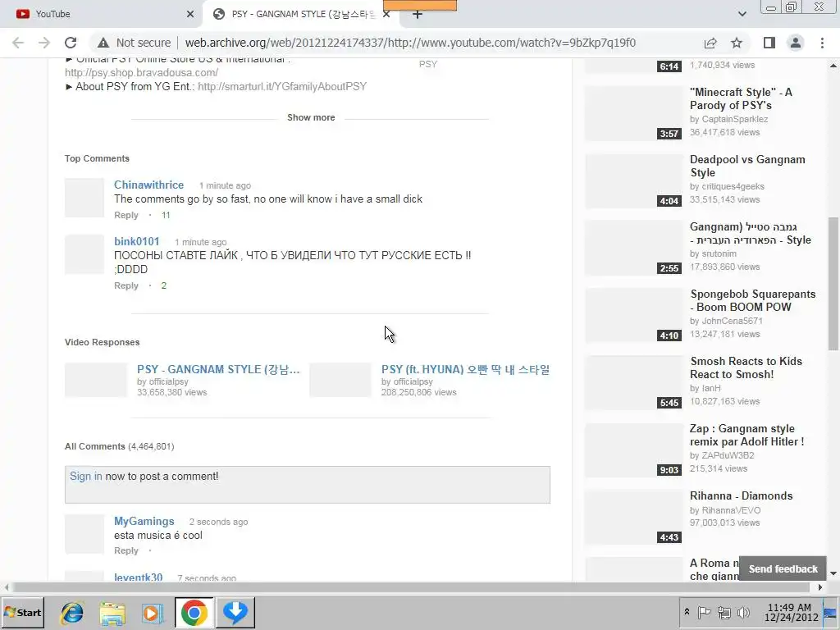Click thumbnail of PSY ft. HYUNA response

(x=340, y=380)
